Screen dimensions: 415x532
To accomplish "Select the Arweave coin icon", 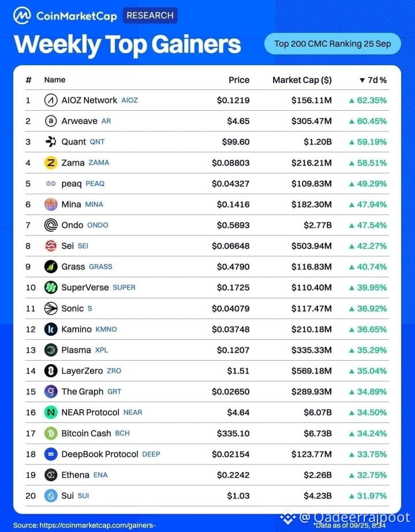I will [x=51, y=121].
